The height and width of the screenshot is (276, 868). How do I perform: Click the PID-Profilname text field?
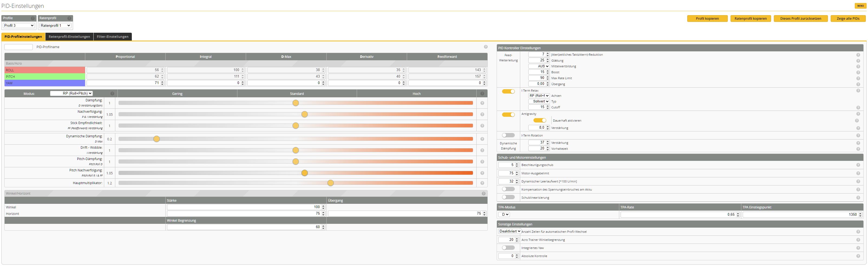pyautogui.click(x=18, y=47)
